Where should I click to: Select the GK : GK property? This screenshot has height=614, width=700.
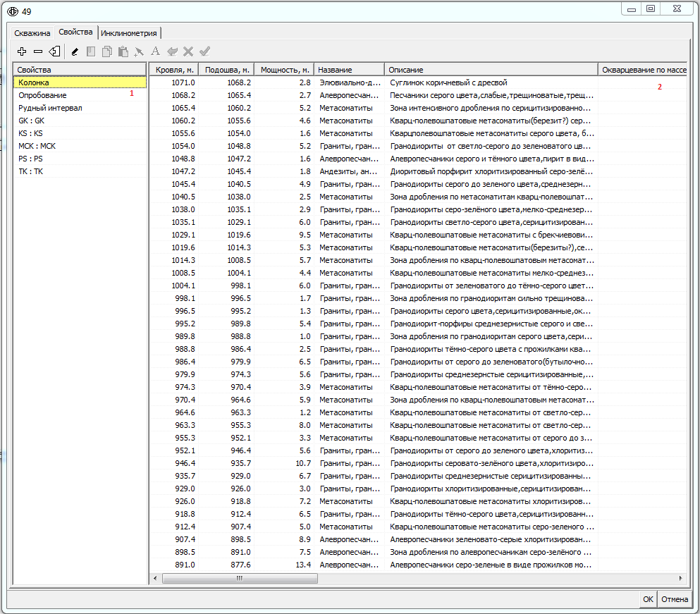[x=80, y=121]
